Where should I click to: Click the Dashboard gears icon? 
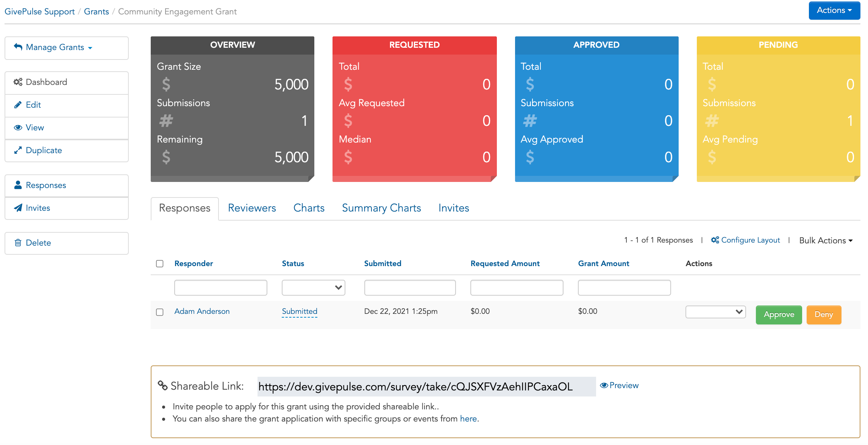18,82
